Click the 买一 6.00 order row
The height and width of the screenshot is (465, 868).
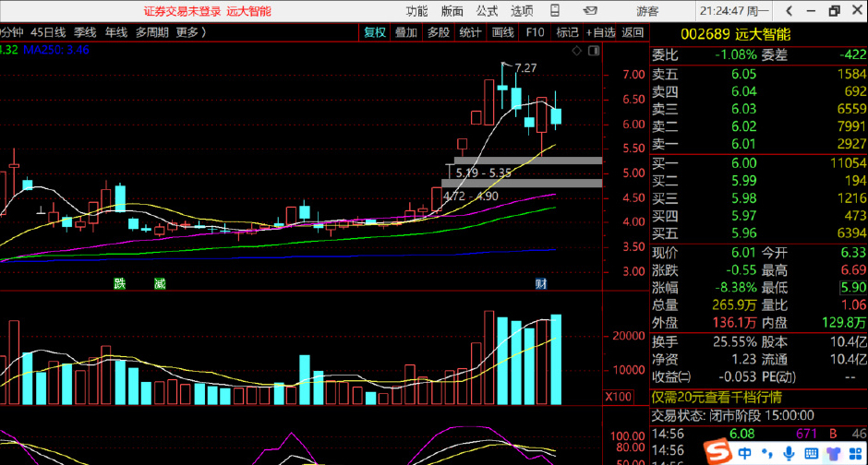(x=759, y=163)
